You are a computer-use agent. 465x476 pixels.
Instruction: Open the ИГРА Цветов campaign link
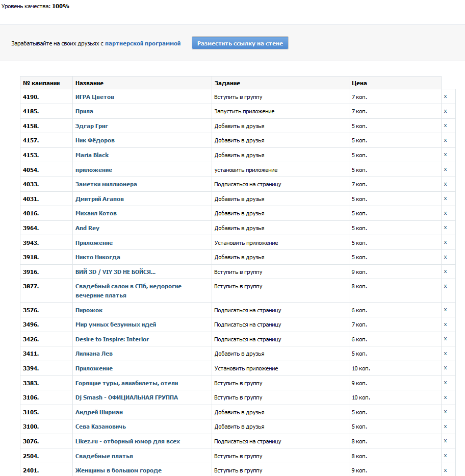[x=95, y=97]
